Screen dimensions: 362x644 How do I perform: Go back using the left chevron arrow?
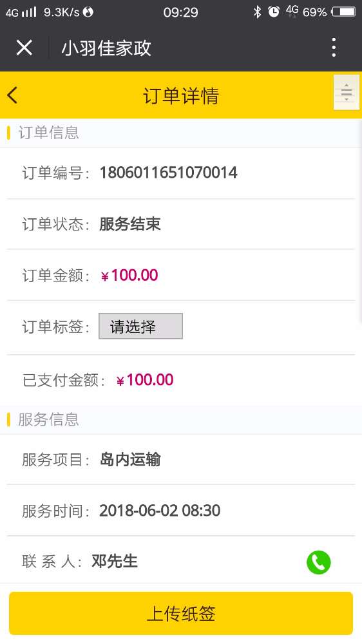click(12, 95)
